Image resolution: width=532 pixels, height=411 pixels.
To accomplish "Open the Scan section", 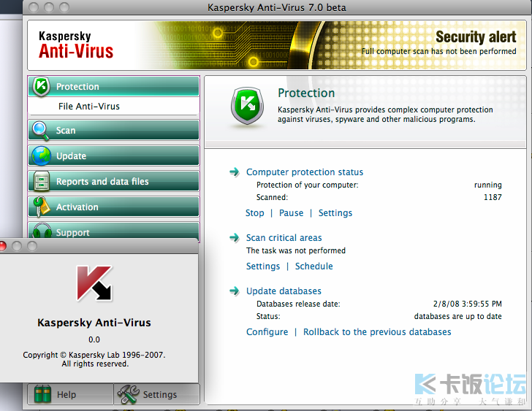I will (x=114, y=131).
